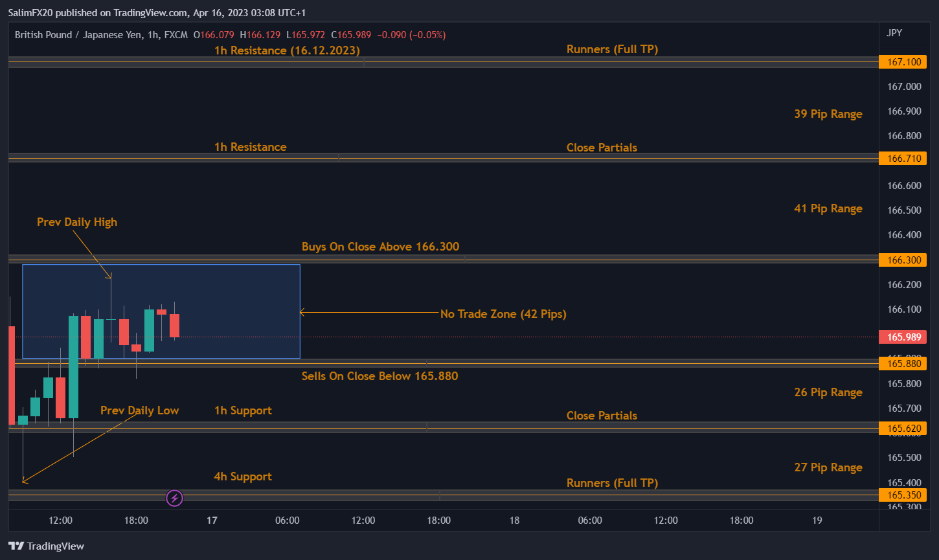Click the 166.710 price axis label

point(903,159)
